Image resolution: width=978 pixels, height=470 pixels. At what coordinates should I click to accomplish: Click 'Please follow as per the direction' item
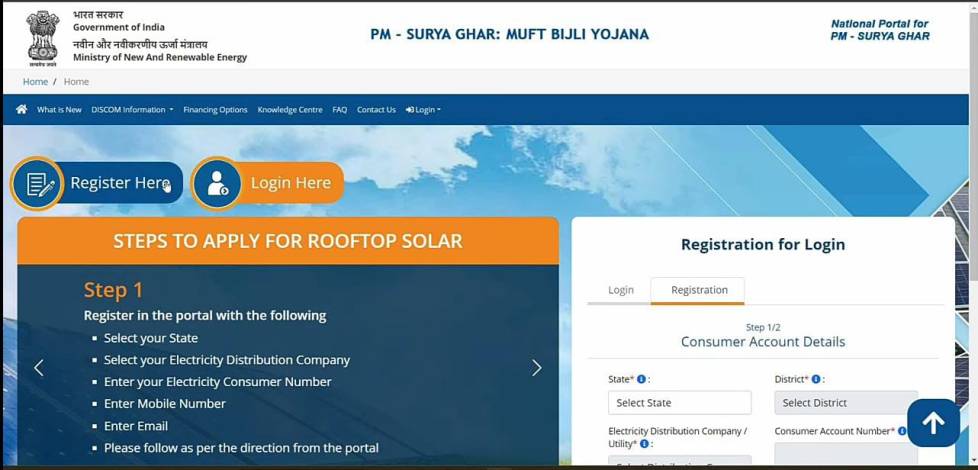241,448
